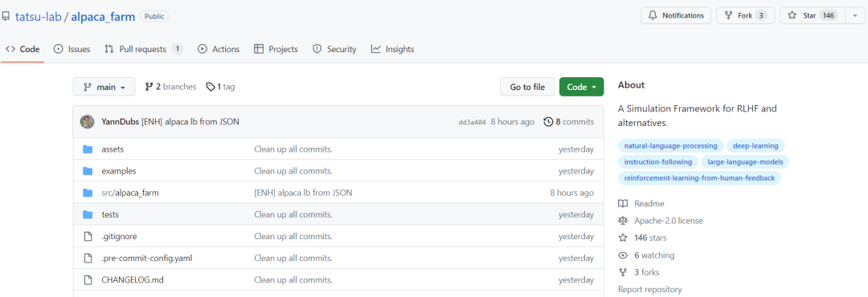Open the CHANGELOG.md file
Screen dimensions: 868x297
coord(133,280)
